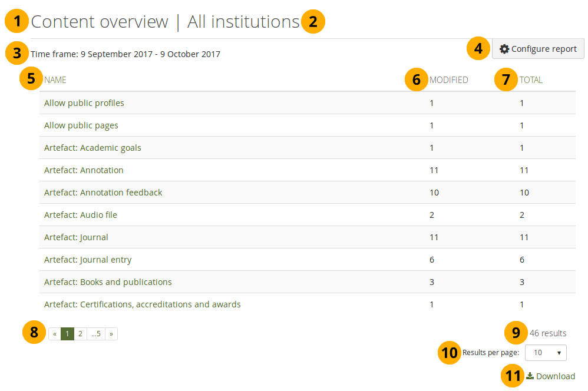The height and width of the screenshot is (391, 588).
Task: Open the Results per page dropdown
Action: point(546,353)
